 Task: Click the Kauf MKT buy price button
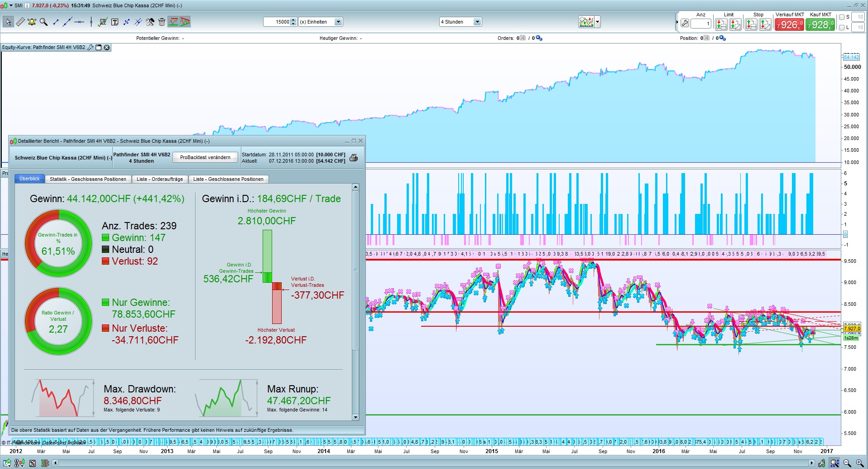[x=820, y=24]
